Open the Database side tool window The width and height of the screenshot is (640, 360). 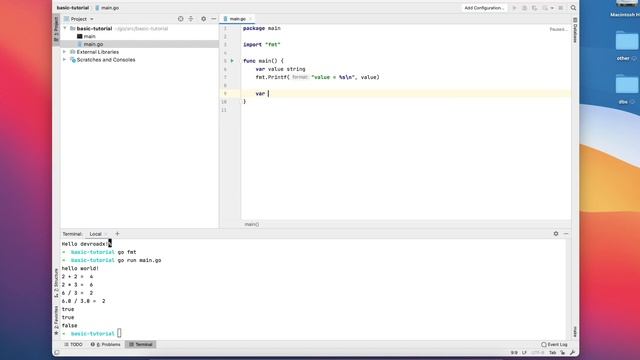(575, 30)
